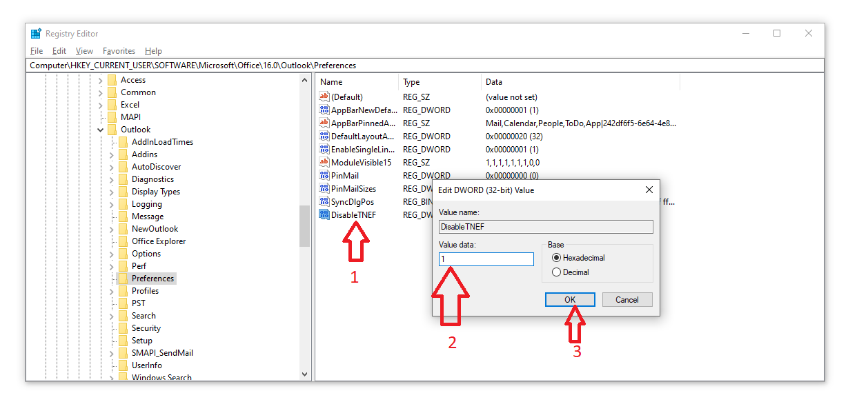
Task: Click the folder icon next to MAPI
Action: (x=112, y=117)
